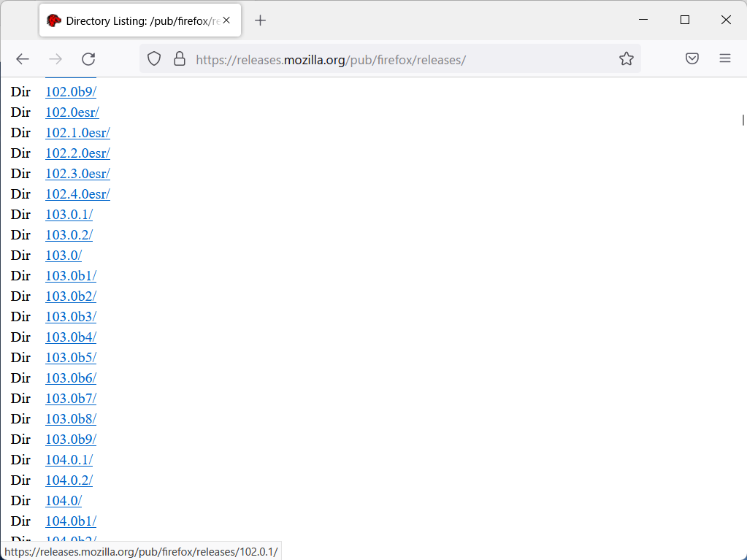Go back to the previous page
Viewport: 747px width, 560px height.
pos(23,59)
